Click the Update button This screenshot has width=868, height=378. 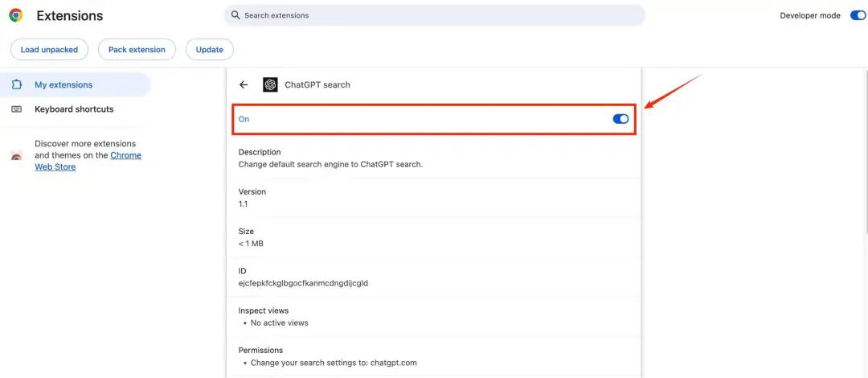pos(209,49)
